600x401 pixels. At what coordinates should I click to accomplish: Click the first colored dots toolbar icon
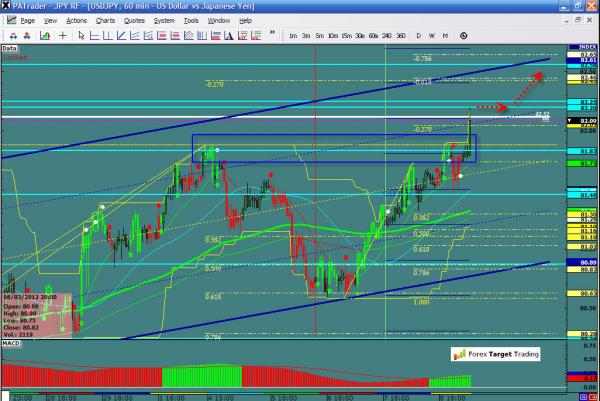tap(11, 36)
